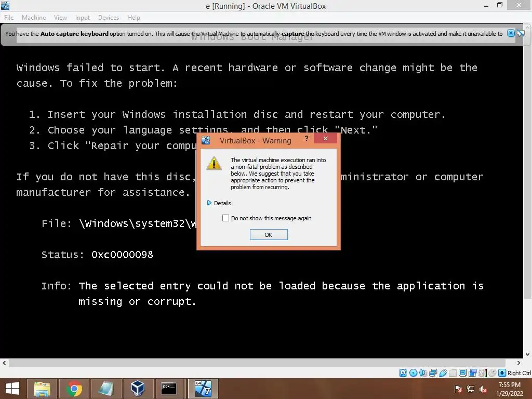
Task: Click the yellow warning triangle icon
Action: 214,164
